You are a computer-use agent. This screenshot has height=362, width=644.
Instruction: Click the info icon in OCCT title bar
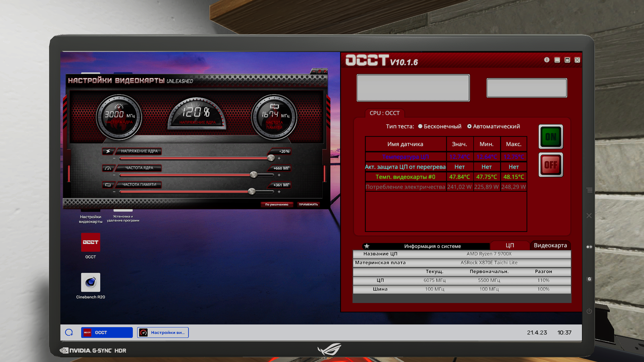547,60
